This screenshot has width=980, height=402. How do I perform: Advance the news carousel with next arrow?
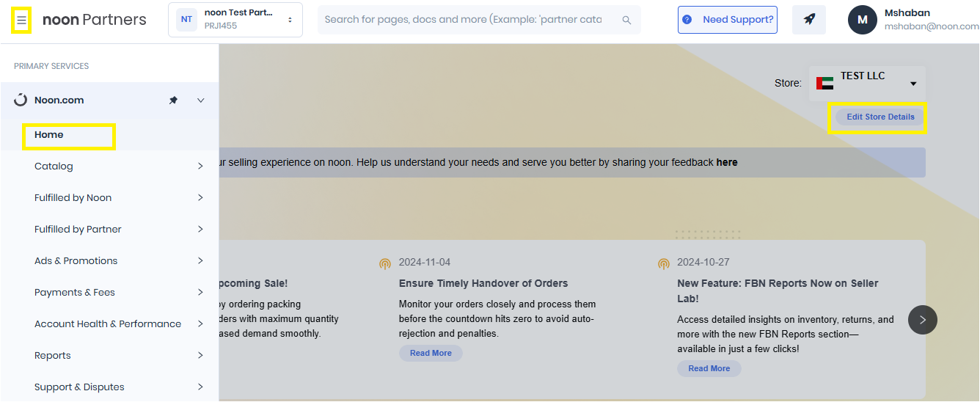923,320
